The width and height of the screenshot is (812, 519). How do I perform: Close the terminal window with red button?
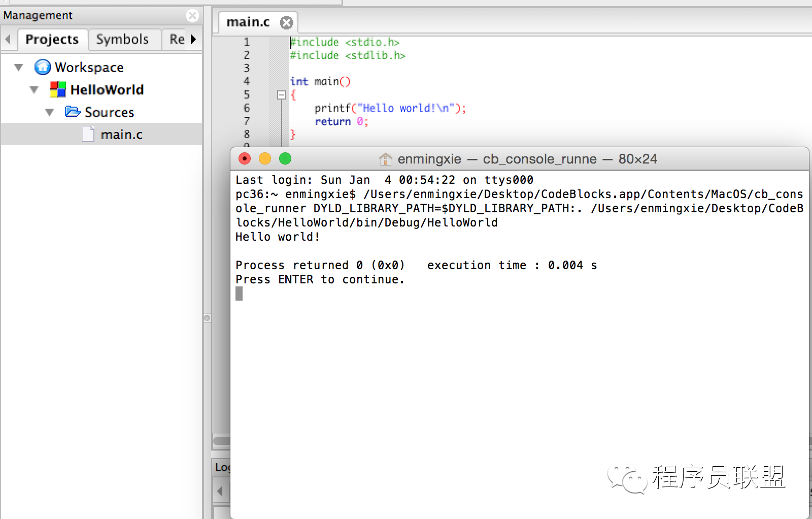point(245,159)
